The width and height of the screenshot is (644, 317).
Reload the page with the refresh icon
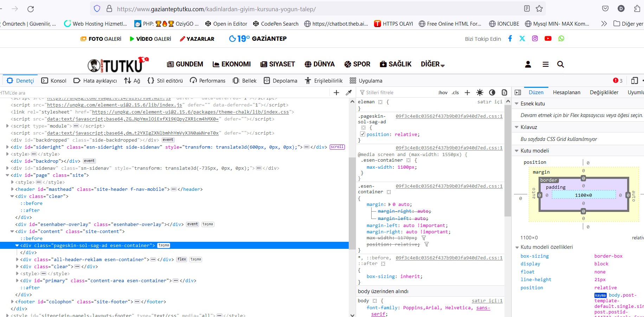pyautogui.click(x=31, y=9)
